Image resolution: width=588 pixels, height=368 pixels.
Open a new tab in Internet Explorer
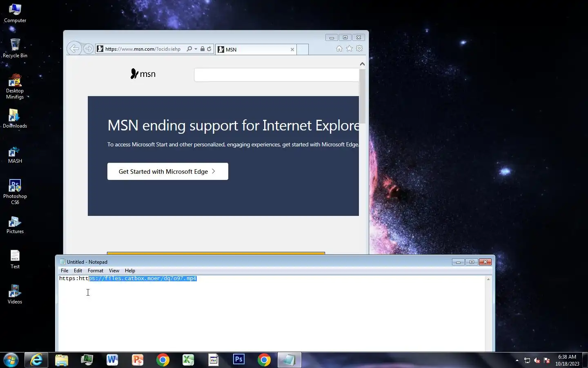coord(302,49)
